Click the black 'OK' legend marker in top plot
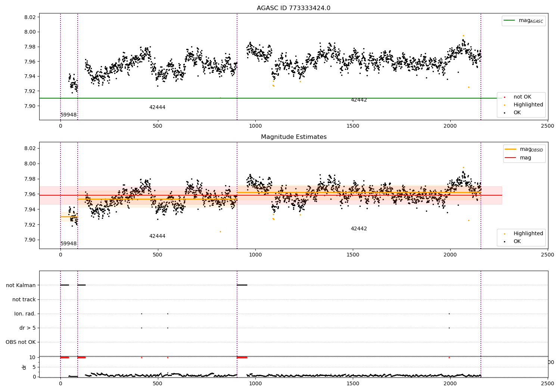Image resolution: width=560 pixels, height=392 pixels. click(504, 113)
